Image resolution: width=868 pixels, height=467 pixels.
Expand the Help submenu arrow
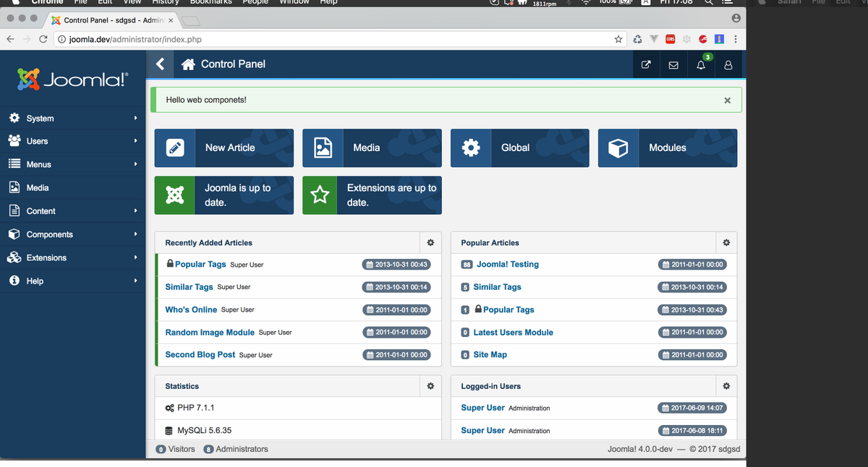135,280
